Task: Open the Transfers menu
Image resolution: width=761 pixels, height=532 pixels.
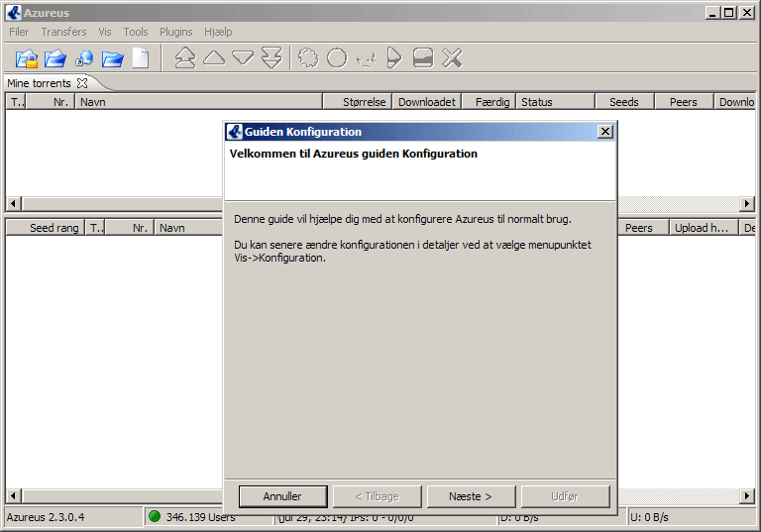Action: [63, 32]
